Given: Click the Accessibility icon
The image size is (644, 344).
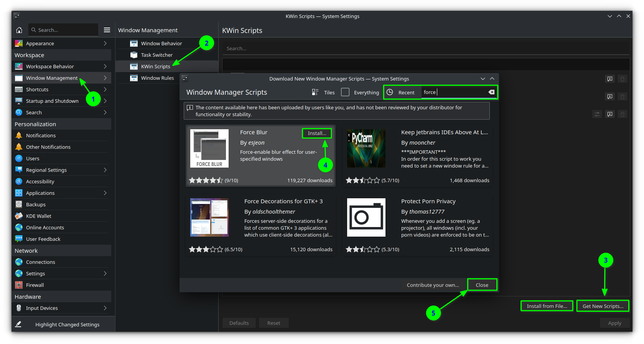Looking at the screenshot, I should click(x=19, y=181).
